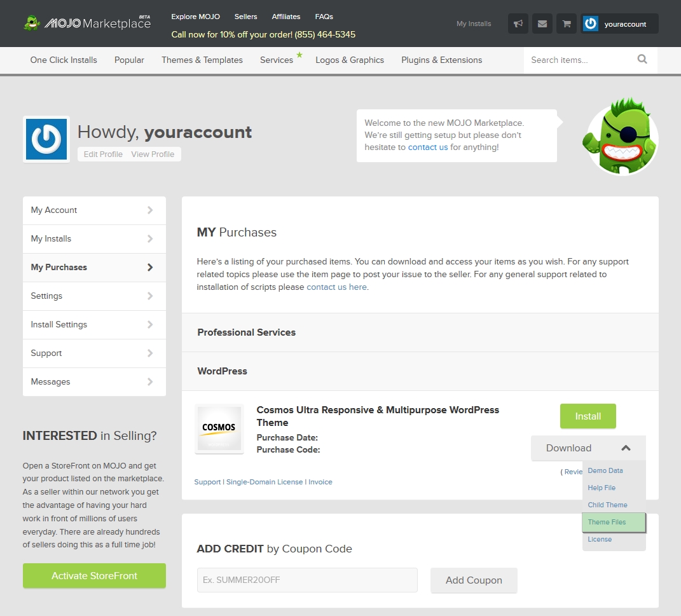The height and width of the screenshot is (616, 681).
Task: Open Install Settings sidebar item
Action: tap(94, 325)
